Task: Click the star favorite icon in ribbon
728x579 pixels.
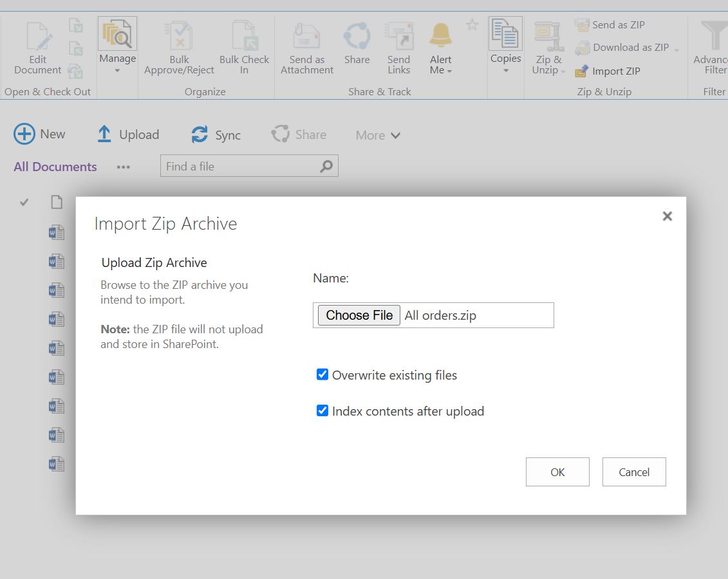Action: coord(472,24)
